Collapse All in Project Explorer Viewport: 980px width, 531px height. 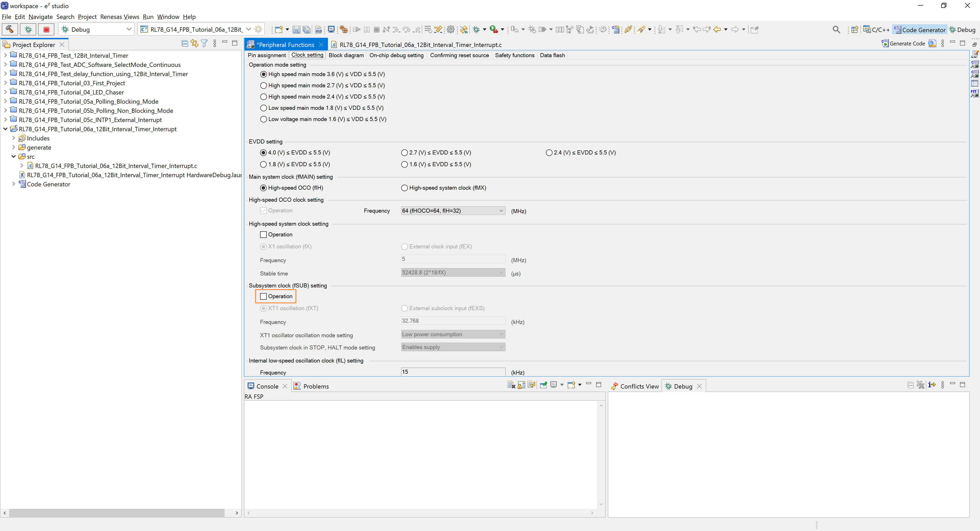pyautogui.click(x=185, y=43)
